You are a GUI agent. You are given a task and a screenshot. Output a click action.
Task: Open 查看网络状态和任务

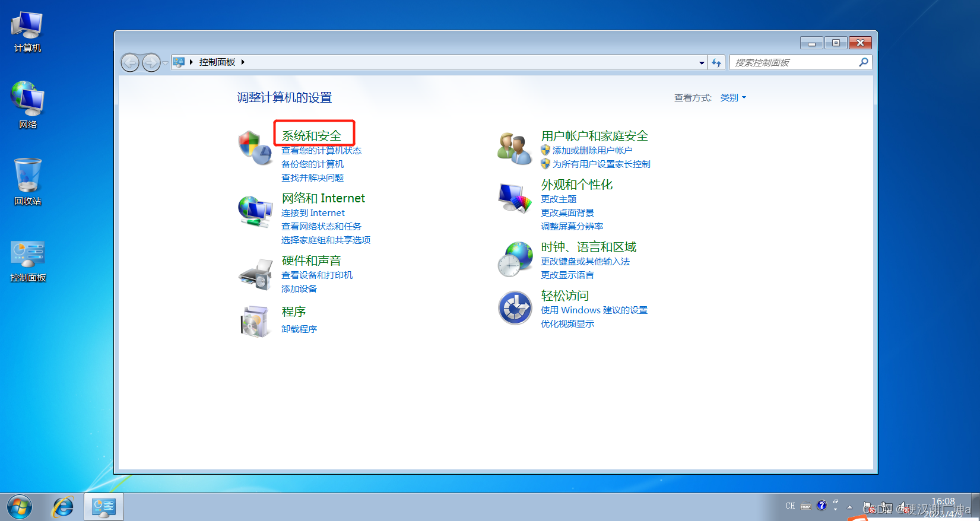pyautogui.click(x=321, y=227)
